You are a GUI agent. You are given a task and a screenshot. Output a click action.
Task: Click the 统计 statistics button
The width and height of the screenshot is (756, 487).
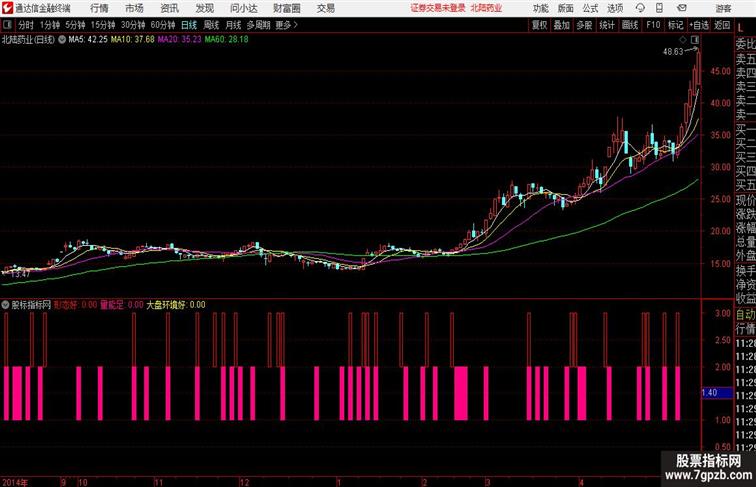pyautogui.click(x=607, y=25)
